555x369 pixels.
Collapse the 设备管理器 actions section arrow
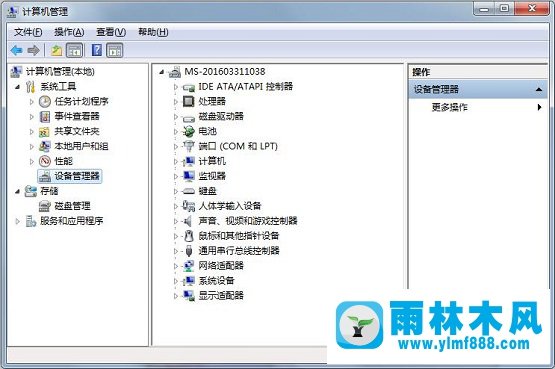[539, 90]
